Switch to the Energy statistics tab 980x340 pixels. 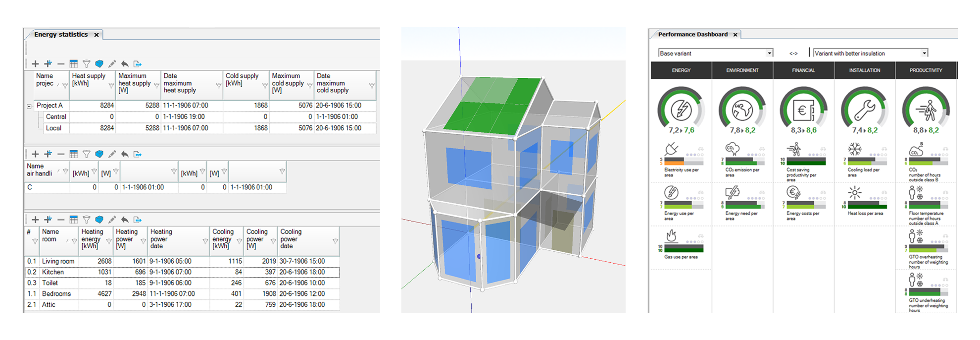click(x=61, y=35)
